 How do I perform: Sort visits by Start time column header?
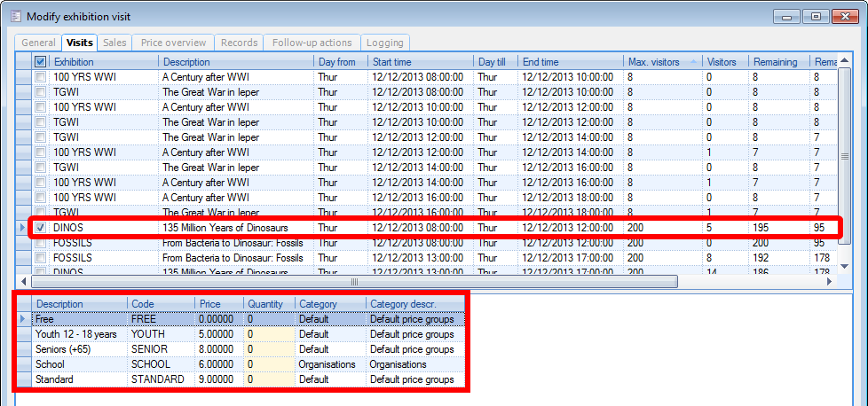click(422, 62)
